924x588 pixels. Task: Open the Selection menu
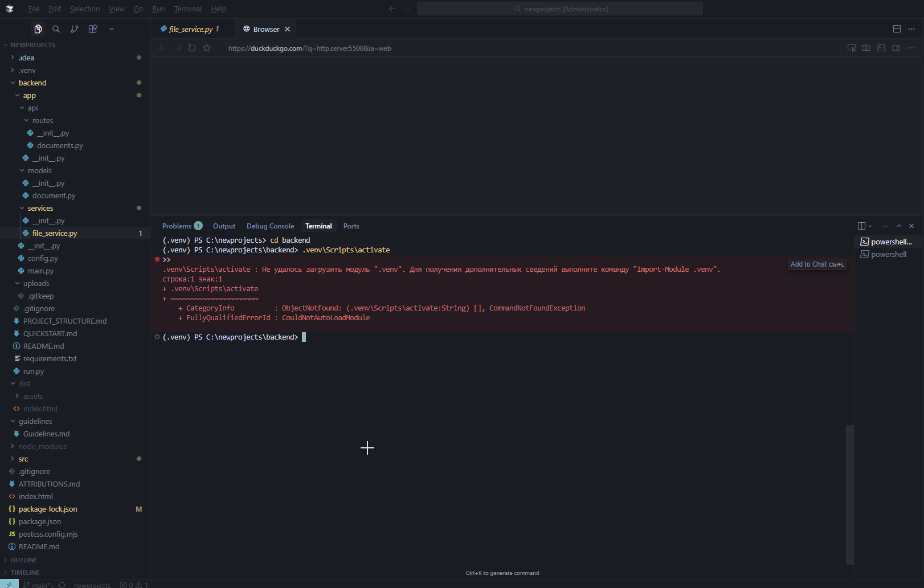pos(85,9)
